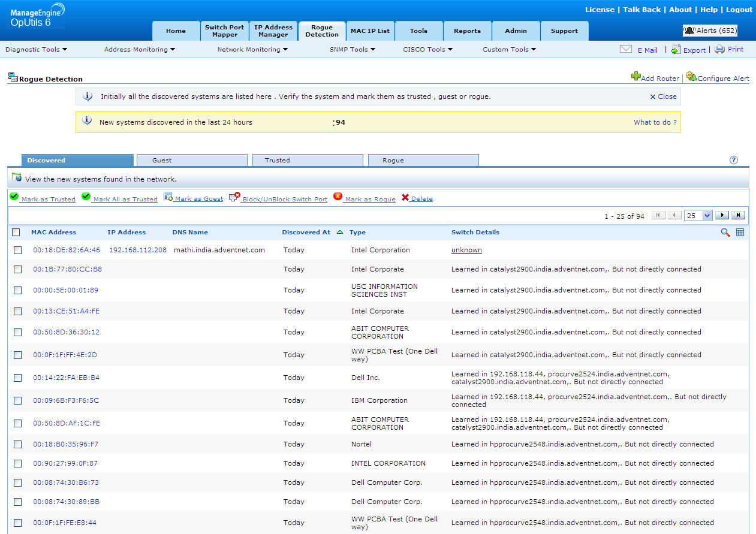756x534 pixels.
Task: Click the Add Router plus icon
Action: click(635, 77)
